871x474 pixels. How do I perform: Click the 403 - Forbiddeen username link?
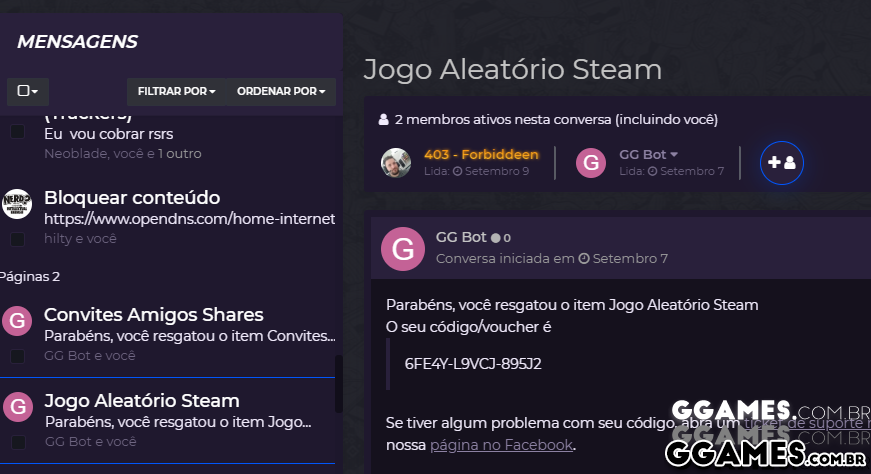pyautogui.click(x=481, y=154)
